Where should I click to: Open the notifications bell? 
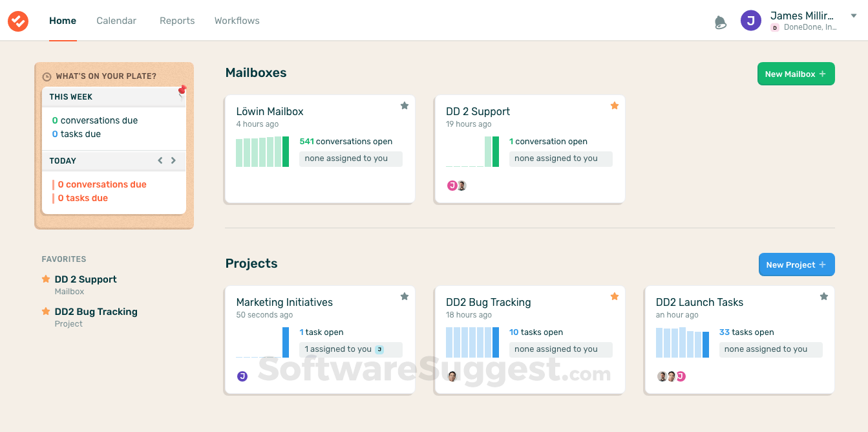(720, 22)
